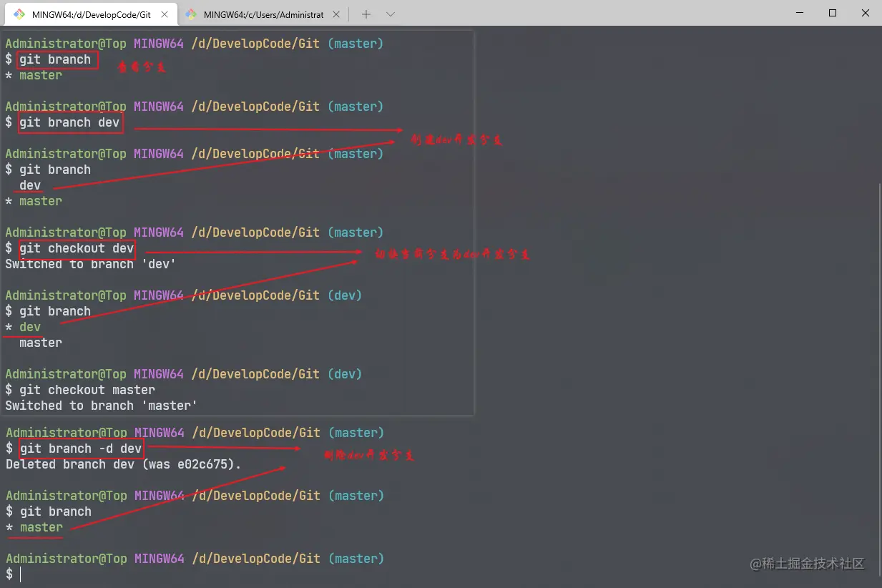Click the 'git branch dev' command text
Image resolution: width=882 pixels, height=588 pixels.
click(69, 122)
